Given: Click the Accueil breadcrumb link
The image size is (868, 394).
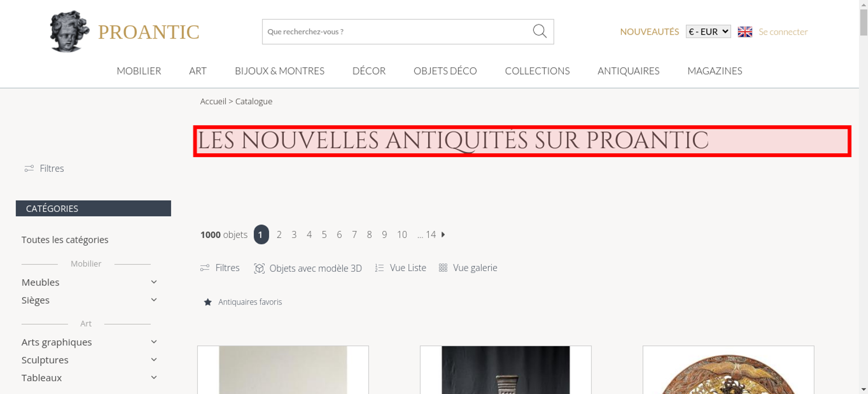Looking at the screenshot, I should [213, 101].
